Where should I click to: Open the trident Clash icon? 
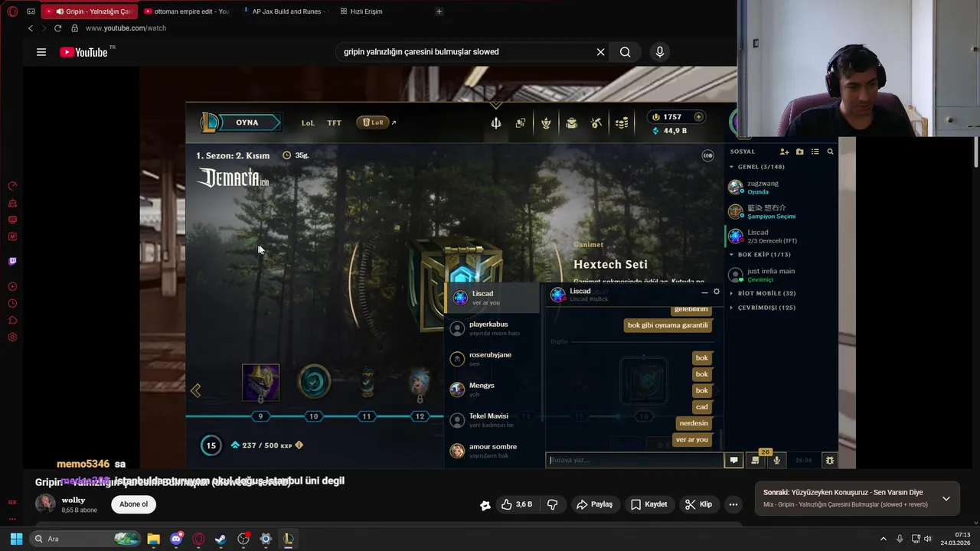(496, 122)
